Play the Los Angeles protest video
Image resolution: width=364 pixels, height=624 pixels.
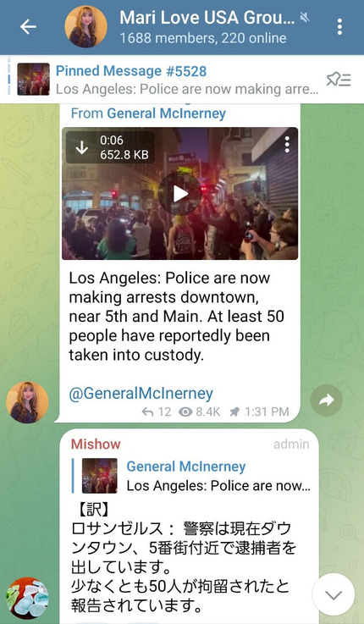(179, 194)
